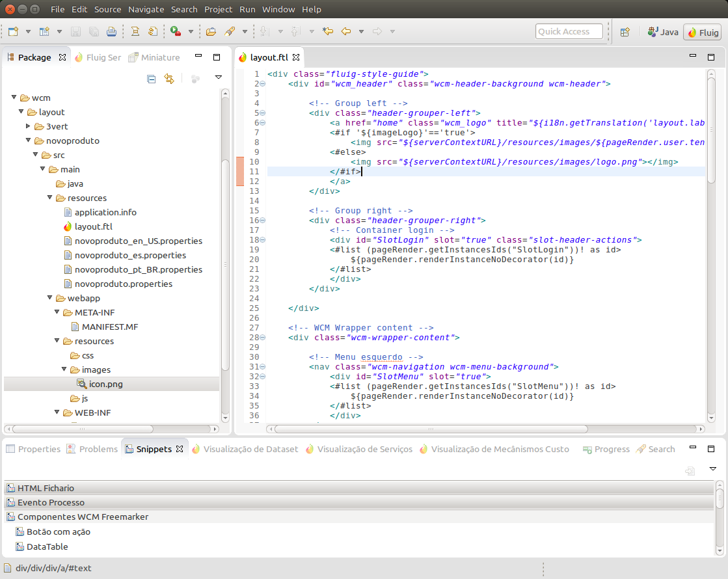
Task: Click the Quick Access search field
Action: (x=569, y=31)
